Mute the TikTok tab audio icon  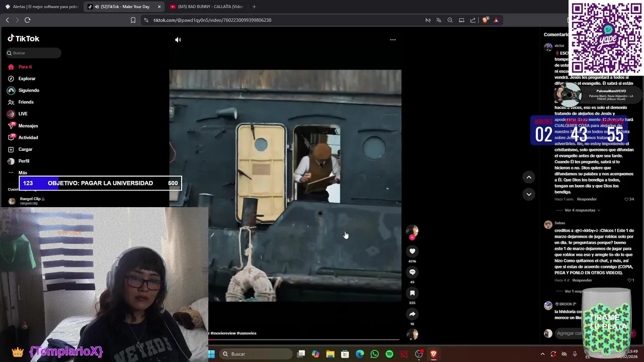point(97,7)
